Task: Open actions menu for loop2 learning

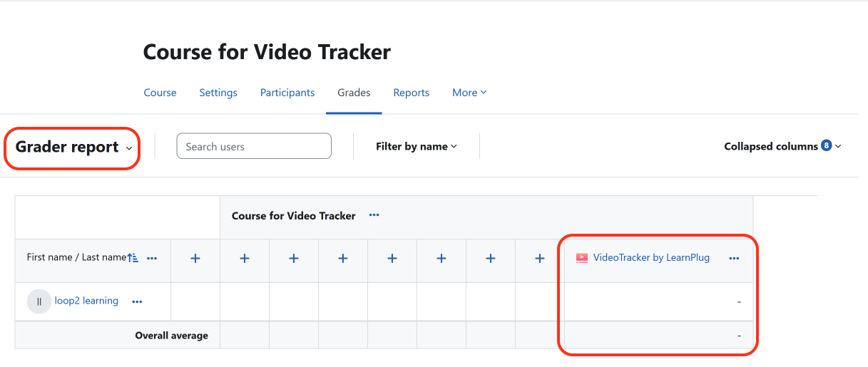Action: pyautogui.click(x=137, y=301)
